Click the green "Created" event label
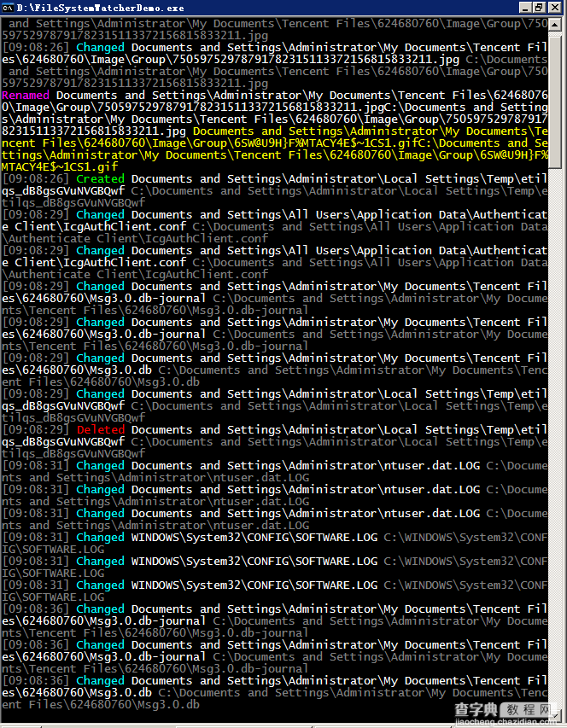This screenshot has height=728, width=567. [x=100, y=178]
